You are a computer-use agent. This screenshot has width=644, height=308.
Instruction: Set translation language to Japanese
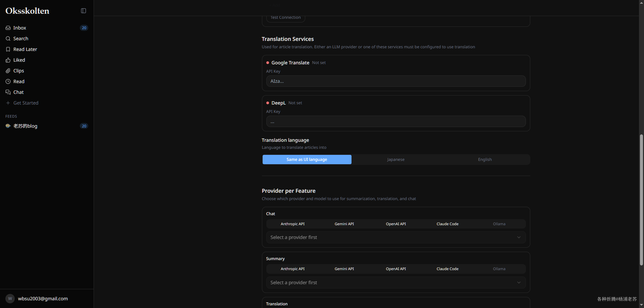(396, 160)
